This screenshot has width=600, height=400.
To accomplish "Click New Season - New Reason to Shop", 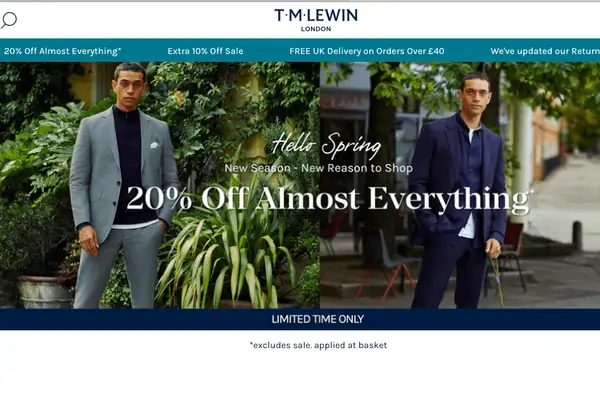I will coord(318,168).
